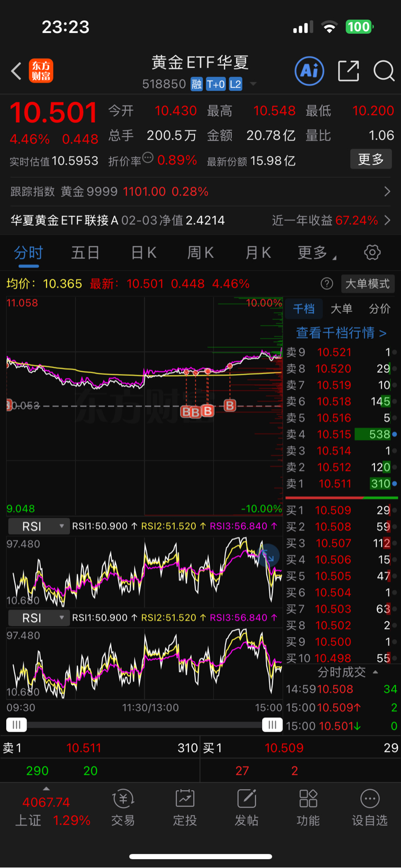Select the 买10 10.498 order row
Viewport: 401px width, 868px height.
[x=341, y=658]
